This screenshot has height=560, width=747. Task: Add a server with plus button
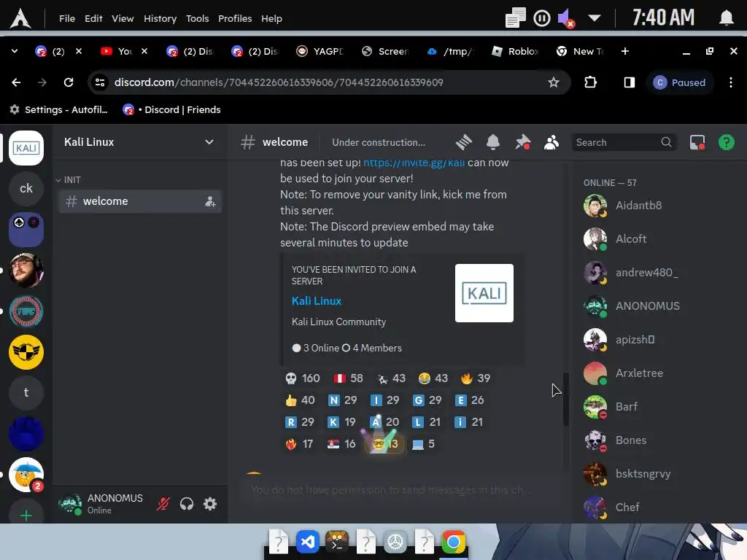coord(26,515)
